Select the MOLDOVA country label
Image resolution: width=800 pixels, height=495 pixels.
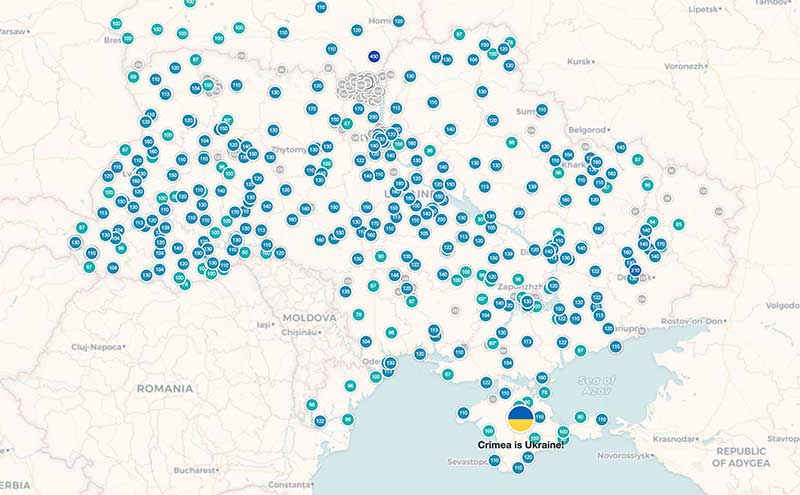coord(310,317)
